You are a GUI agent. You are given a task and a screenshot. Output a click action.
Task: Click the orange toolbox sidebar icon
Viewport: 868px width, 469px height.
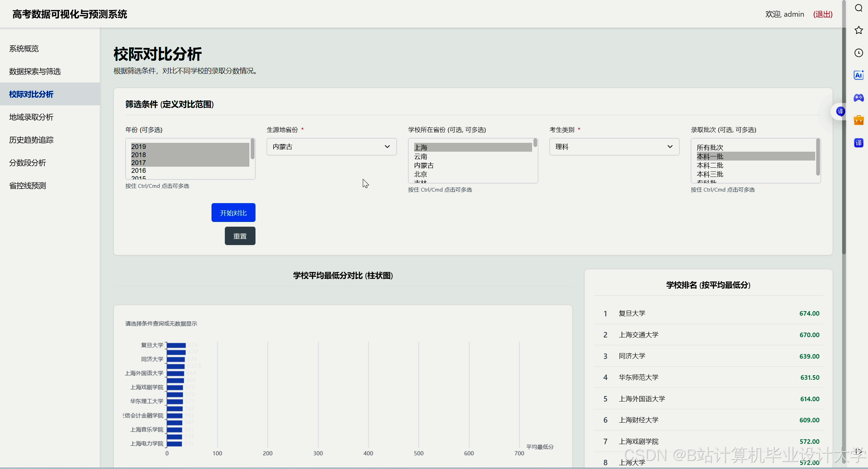coord(859,120)
